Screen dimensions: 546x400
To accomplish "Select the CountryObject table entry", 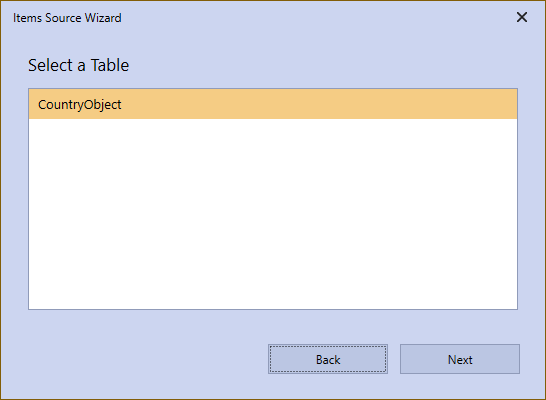I will (273, 104).
